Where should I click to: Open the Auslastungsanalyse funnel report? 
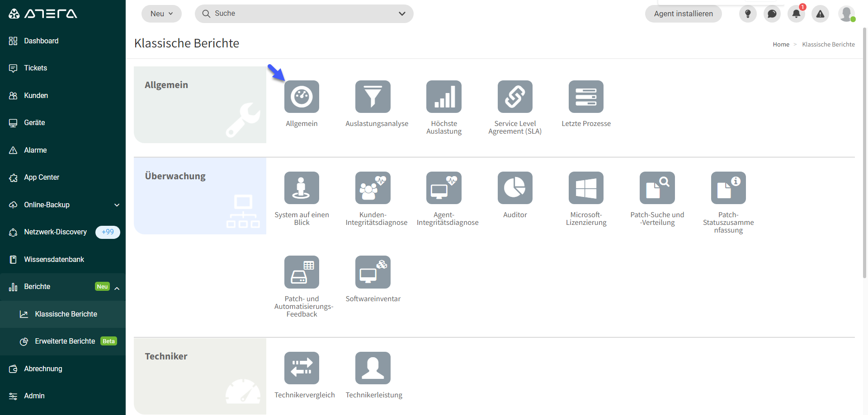point(373,97)
